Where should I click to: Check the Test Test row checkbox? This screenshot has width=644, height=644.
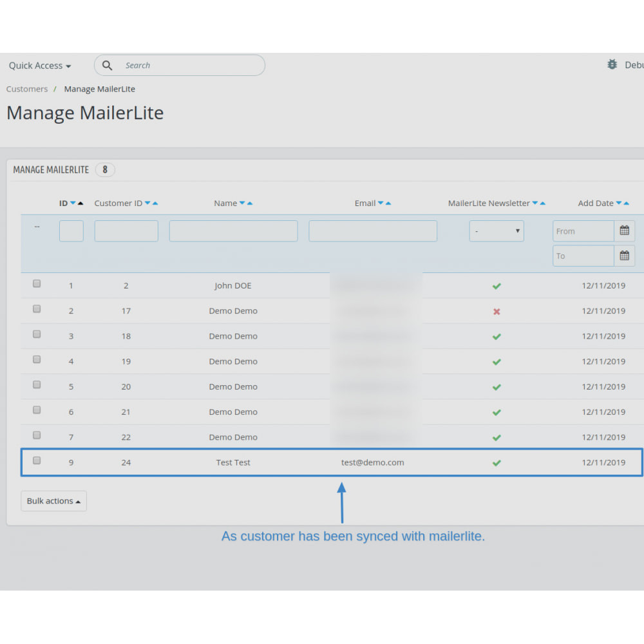[x=37, y=460]
